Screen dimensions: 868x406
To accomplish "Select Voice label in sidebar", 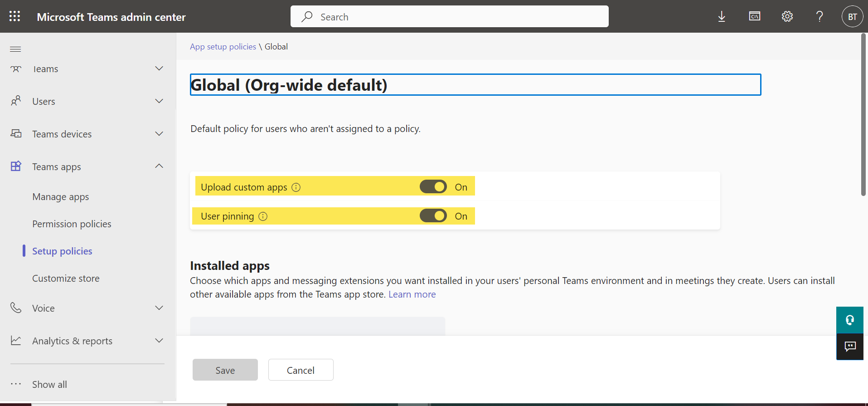I will click(x=44, y=308).
